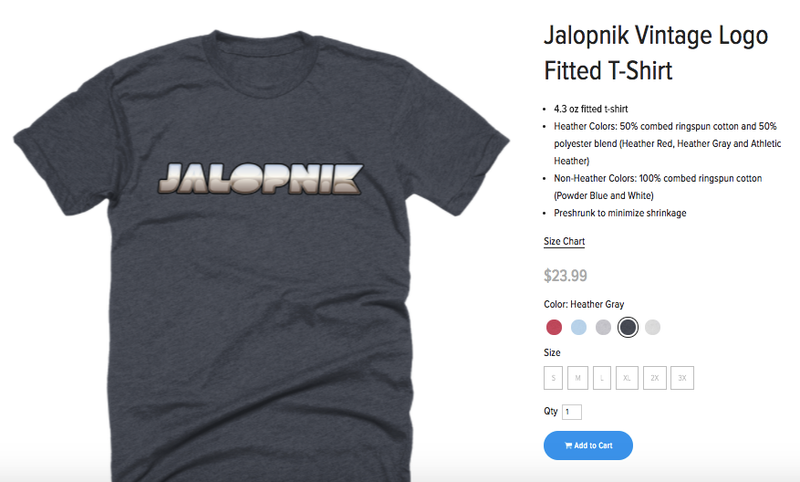
Task: Select the Heather Red color swatch
Action: point(554,327)
